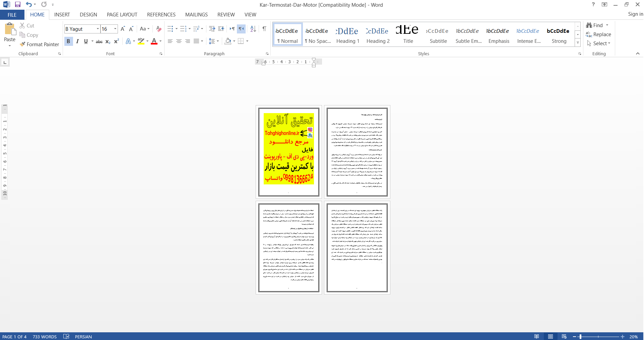Image resolution: width=644 pixels, height=340 pixels.
Task: Click the Cut scissors button
Action: click(x=27, y=25)
